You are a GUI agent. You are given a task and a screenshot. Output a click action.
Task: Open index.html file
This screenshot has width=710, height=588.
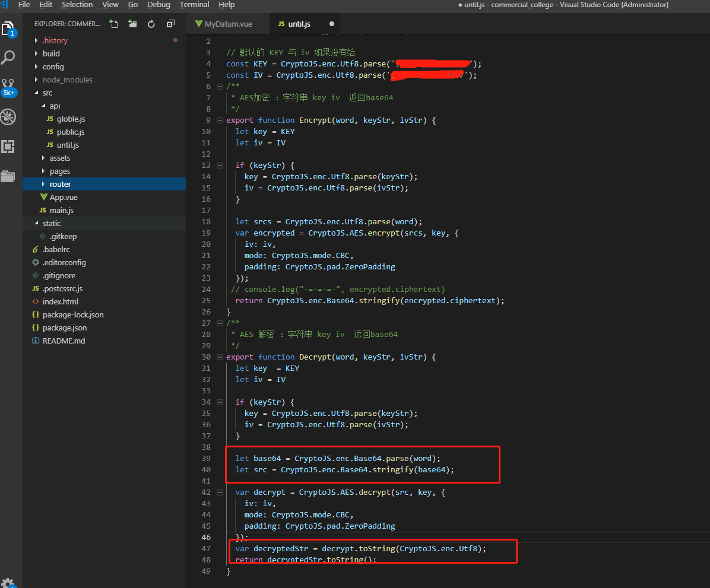tap(104, 301)
